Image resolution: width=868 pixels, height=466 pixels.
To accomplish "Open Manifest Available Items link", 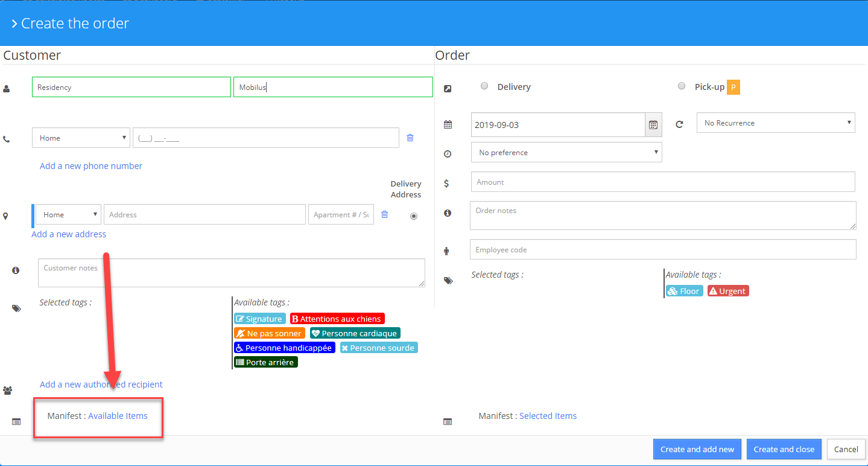I will 118,416.
